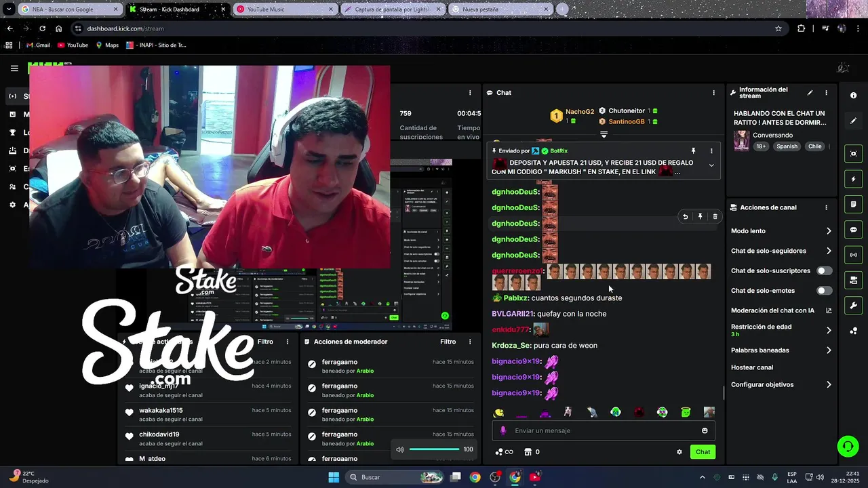The image size is (868, 488).
Task: Delete the hovered chat message with trash icon
Action: pyautogui.click(x=715, y=217)
